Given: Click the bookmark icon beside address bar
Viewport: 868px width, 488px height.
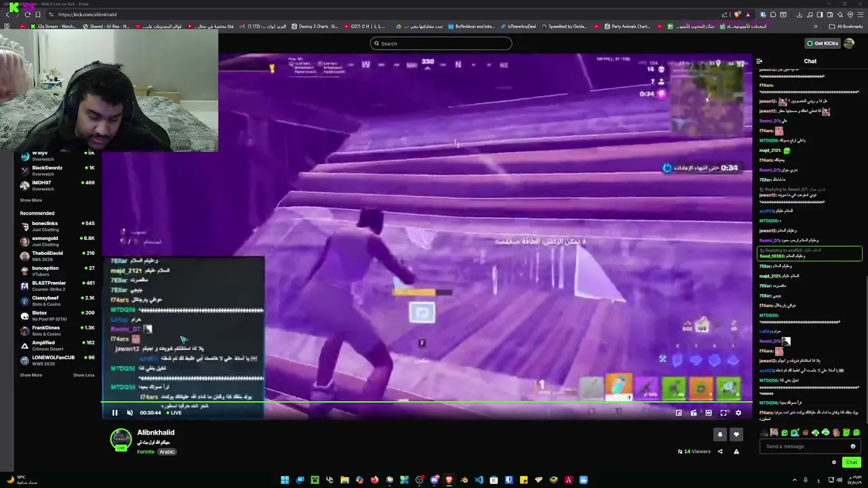Looking at the screenshot, I should [38, 14].
